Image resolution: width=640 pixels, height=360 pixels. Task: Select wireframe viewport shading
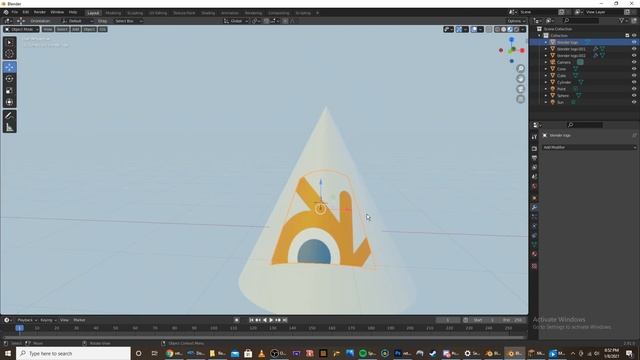click(497, 29)
